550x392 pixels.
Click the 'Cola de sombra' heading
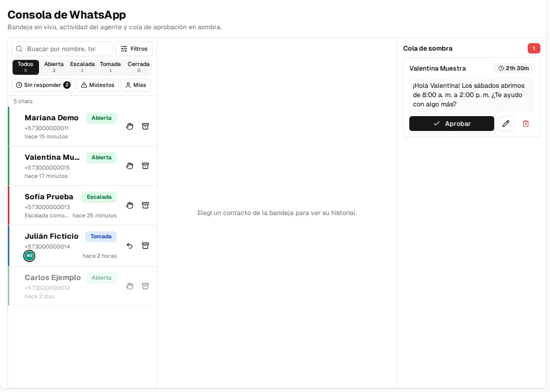[428, 48]
